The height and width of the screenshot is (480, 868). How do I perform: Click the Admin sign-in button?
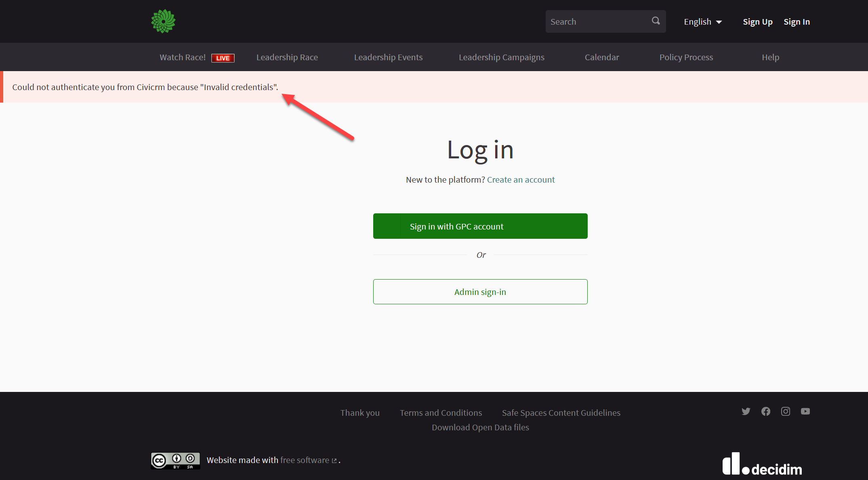point(480,291)
